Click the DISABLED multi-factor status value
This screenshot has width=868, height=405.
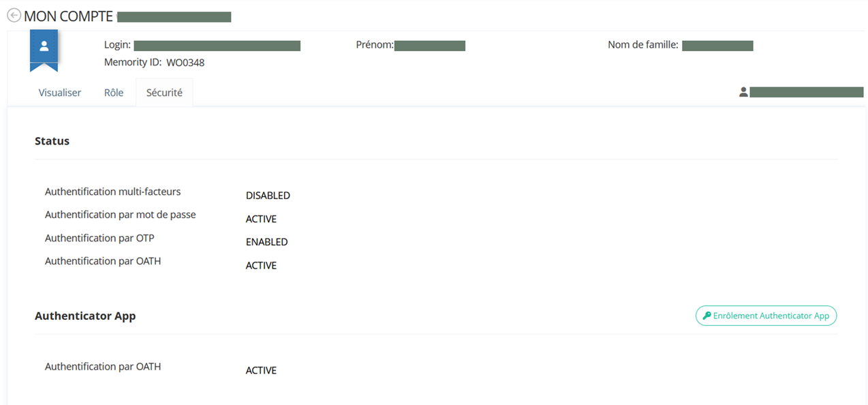click(268, 196)
